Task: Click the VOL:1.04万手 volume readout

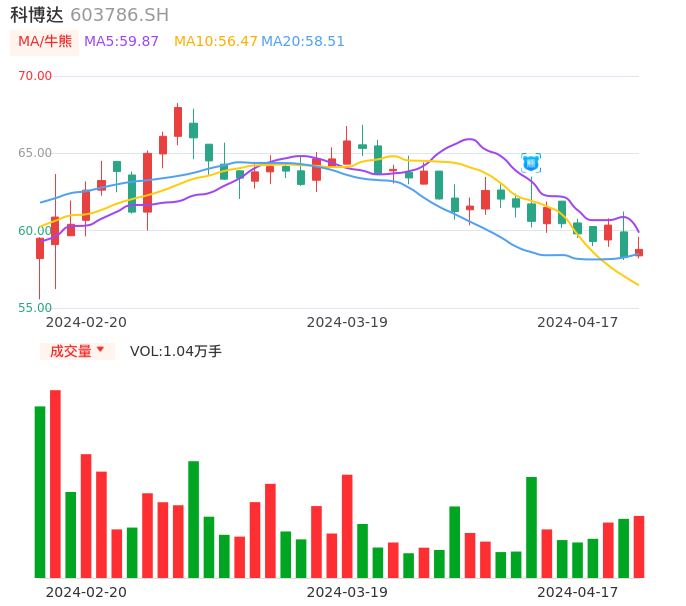Action: tap(176, 351)
